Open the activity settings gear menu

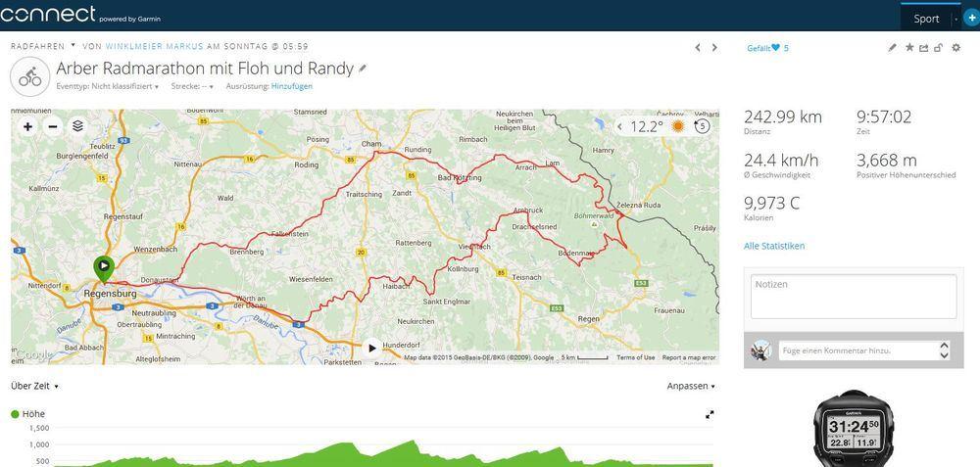pos(956,47)
